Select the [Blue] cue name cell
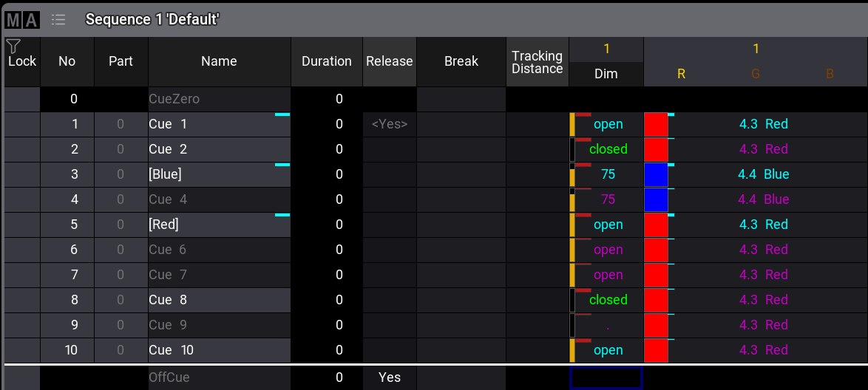 coord(219,174)
